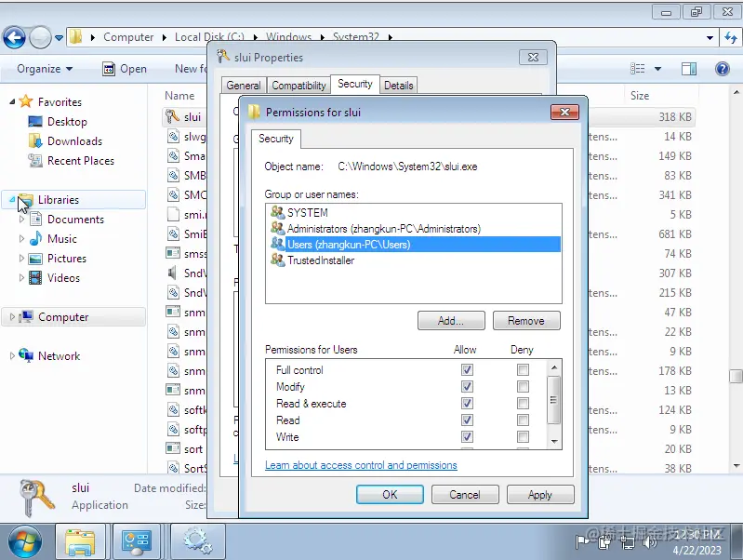Click the Pictures library icon
743x560 pixels.
tap(35, 259)
